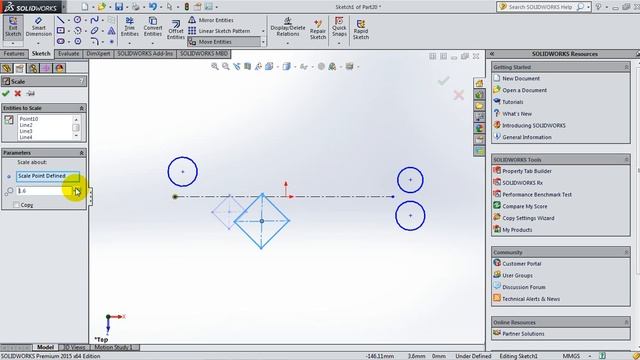The image size is (640, 360).
Task: Open the Discussion Forum link
Action: pyautogui.click(x=524, y=287)
